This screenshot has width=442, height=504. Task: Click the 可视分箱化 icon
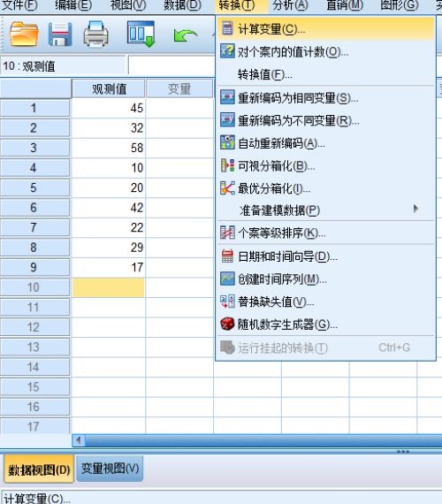pos(227,165)
